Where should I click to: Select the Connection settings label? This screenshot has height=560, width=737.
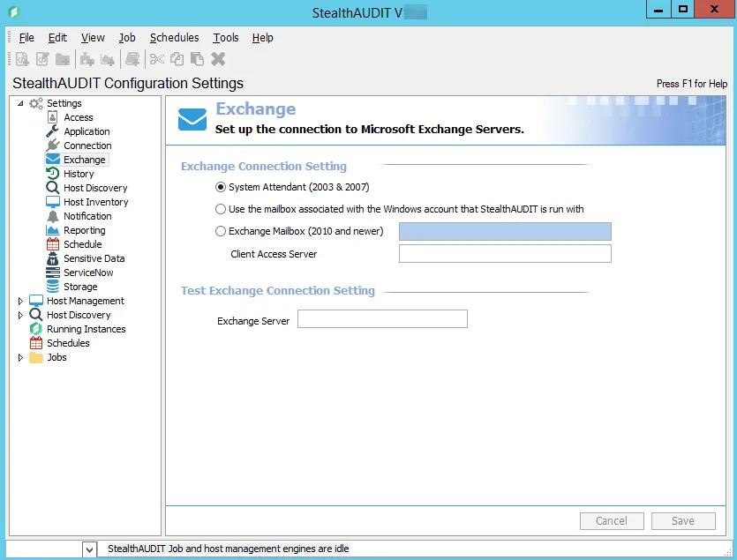click(x=88, y=146)
